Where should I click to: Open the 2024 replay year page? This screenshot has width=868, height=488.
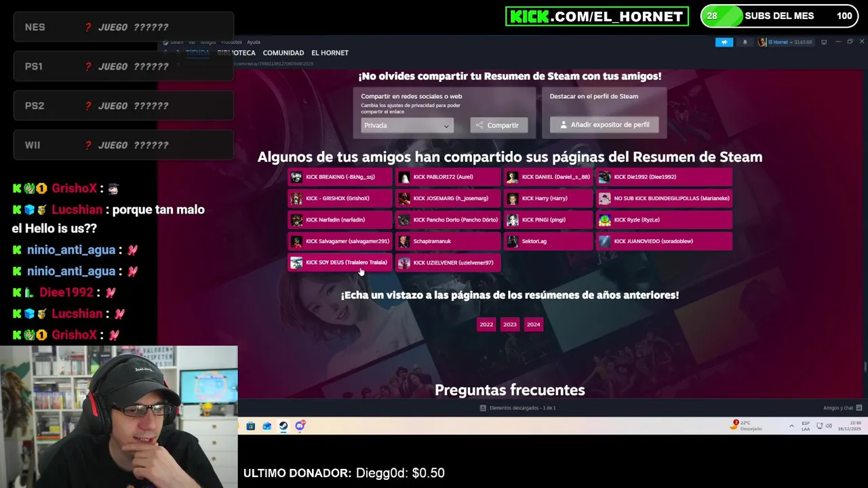coord(534,325)
